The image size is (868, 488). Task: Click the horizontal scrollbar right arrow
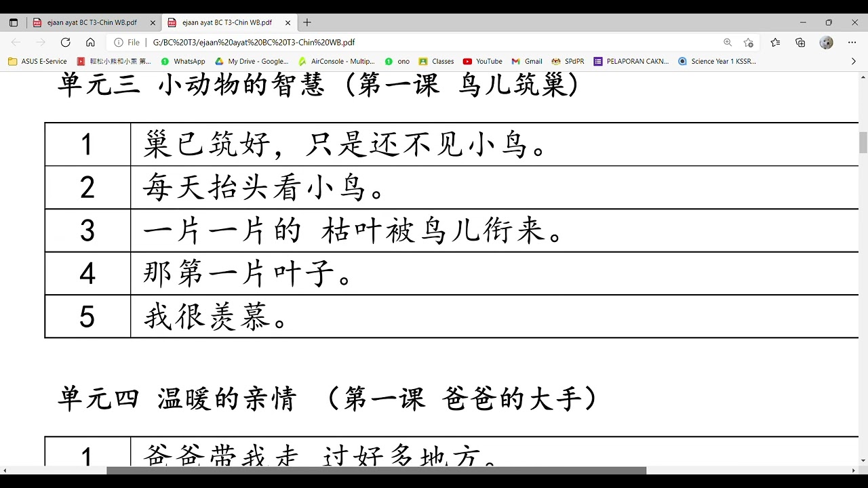tap(854, 470)
